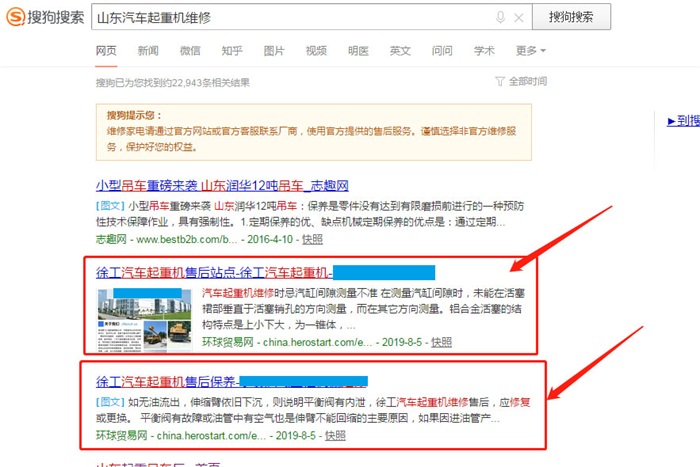Open result 徐工汽车起重机售后站点
This screenshot has height=467, width=700.
(213, 272)
